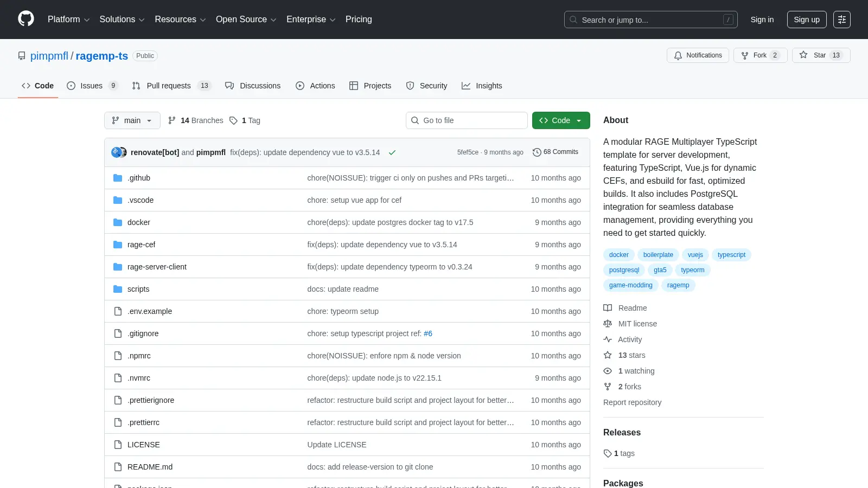Open the 68 Commits link
The width and height of the screenshot is (868, 488).
(556, 152)
